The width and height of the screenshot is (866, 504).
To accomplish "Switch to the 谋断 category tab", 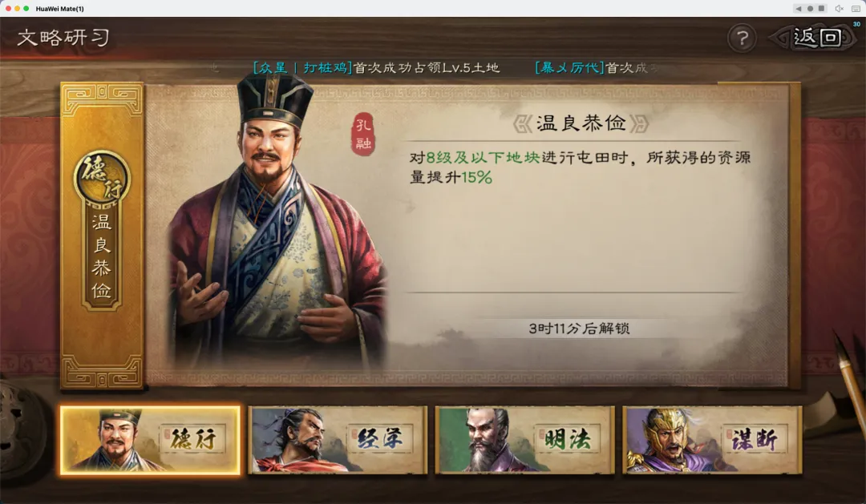I will [x=712, y=440].
